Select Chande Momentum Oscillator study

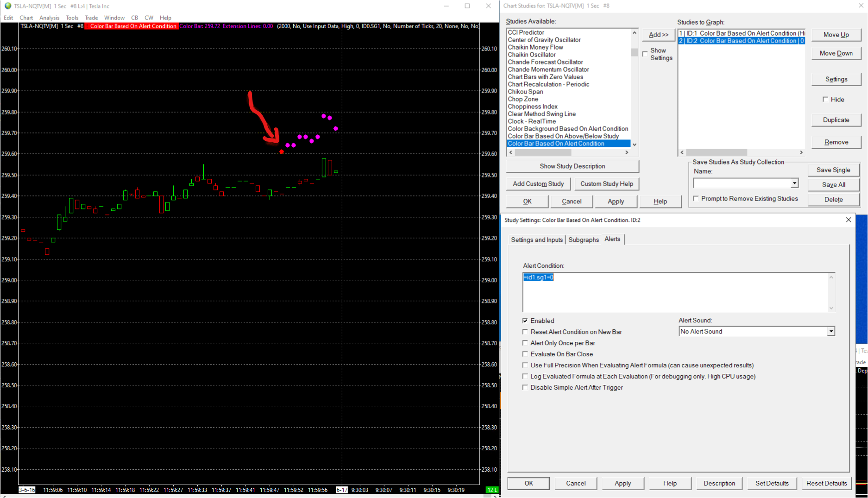[x=548, y=69]
